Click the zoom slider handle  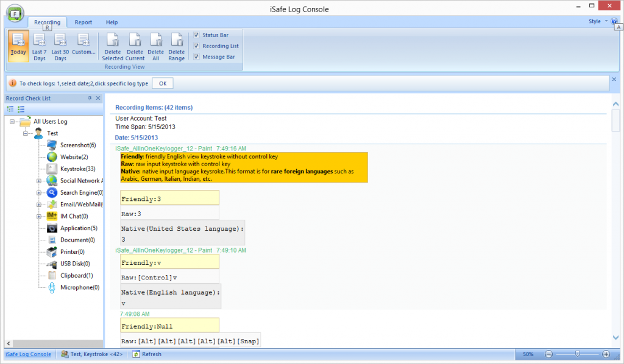point(577,354)
